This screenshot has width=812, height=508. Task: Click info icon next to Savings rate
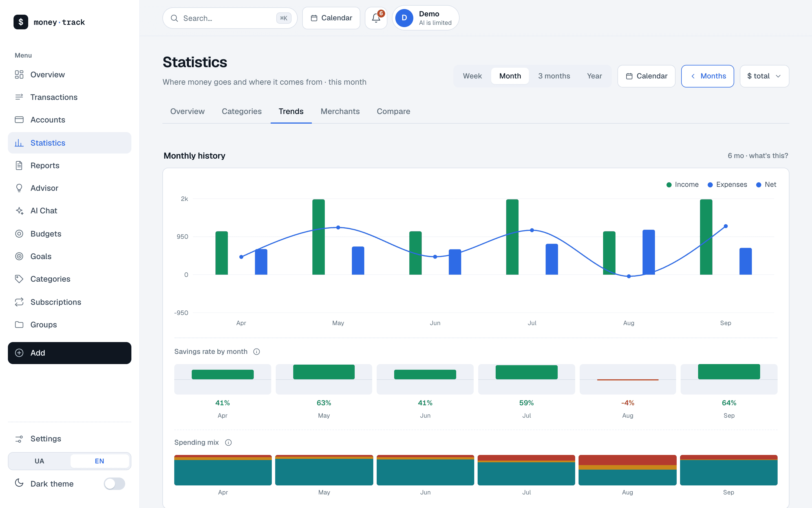[x=257, y=351]
